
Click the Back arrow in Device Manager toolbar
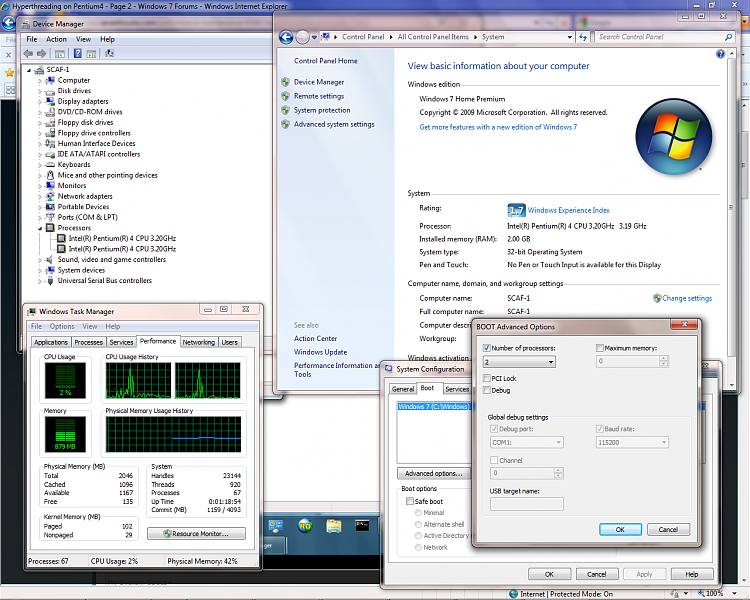[29, 54]
